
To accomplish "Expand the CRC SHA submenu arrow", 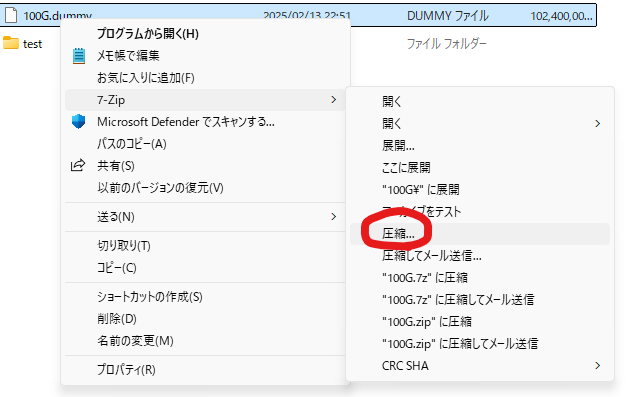I will click(x=597, y=366).
